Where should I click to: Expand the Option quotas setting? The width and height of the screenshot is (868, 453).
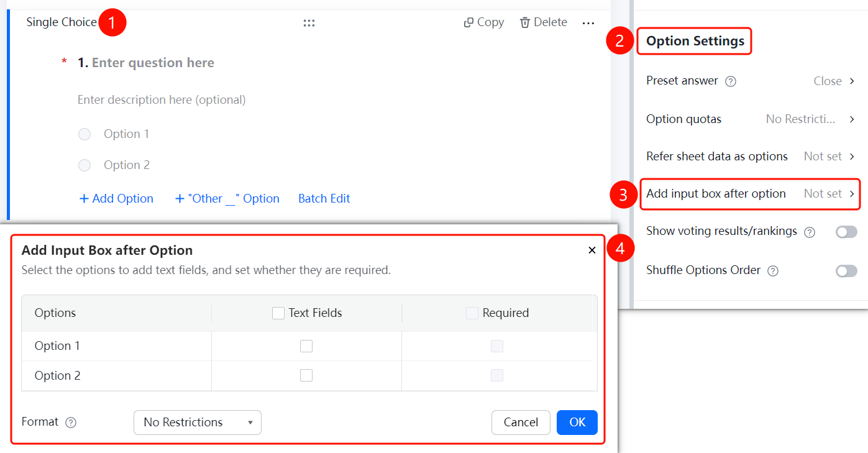tap(751, 119)
